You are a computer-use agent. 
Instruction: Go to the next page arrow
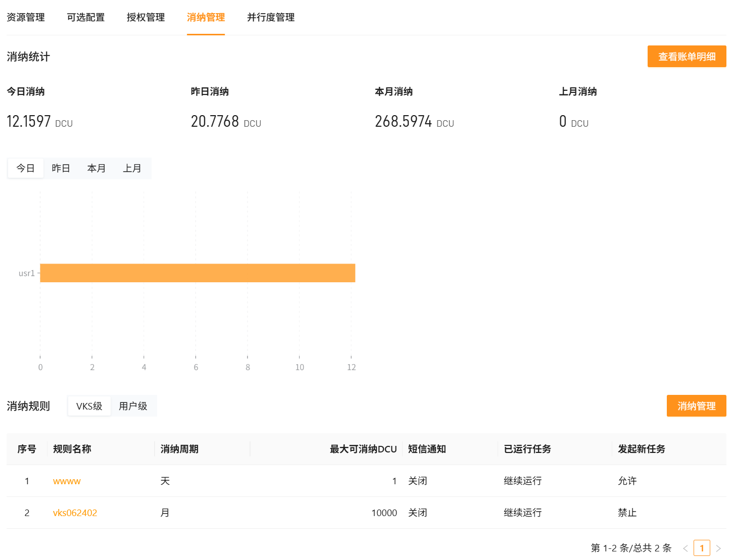coord(718,548)
